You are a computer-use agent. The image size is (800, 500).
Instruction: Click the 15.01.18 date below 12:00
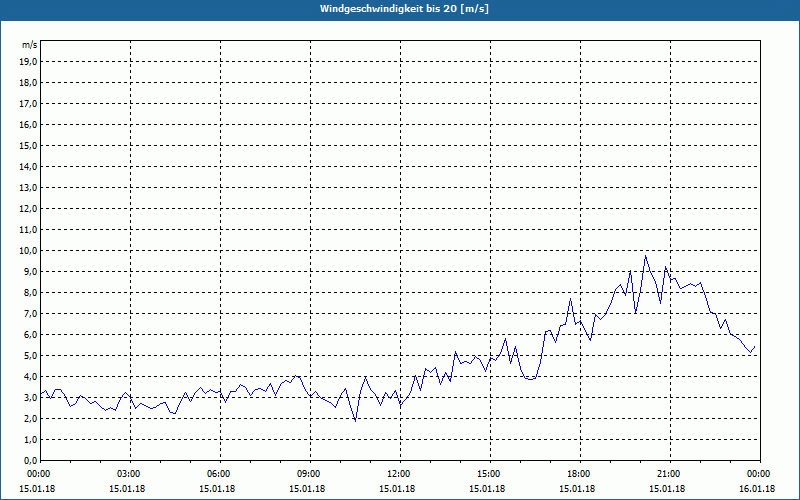click(x=397, y=489)
